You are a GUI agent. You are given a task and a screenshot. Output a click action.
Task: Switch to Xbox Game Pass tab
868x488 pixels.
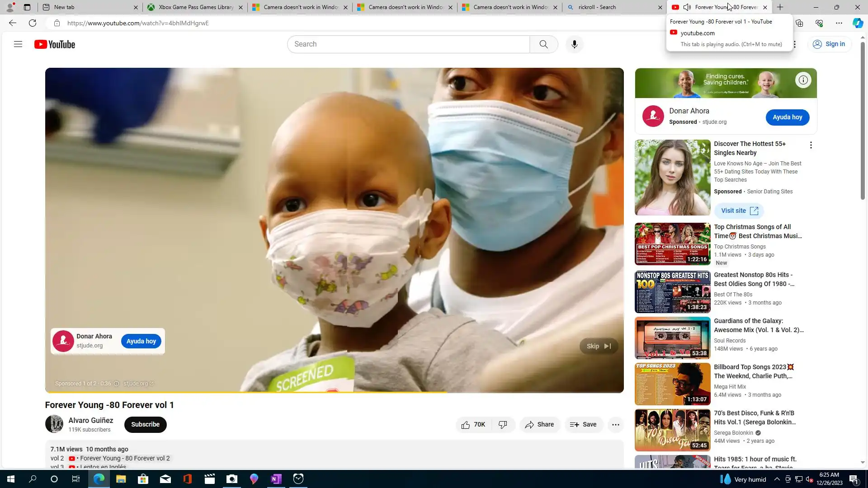pos(194,7)
